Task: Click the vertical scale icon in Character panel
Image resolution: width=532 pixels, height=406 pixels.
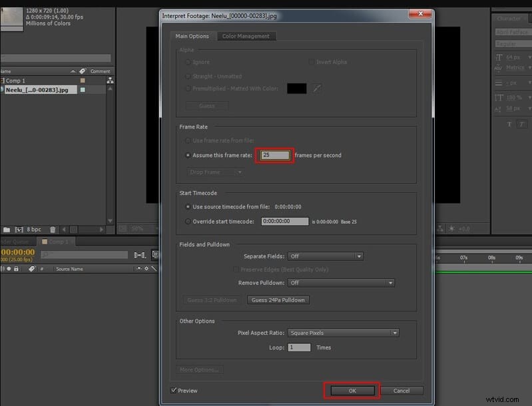Action: [499, 98]
